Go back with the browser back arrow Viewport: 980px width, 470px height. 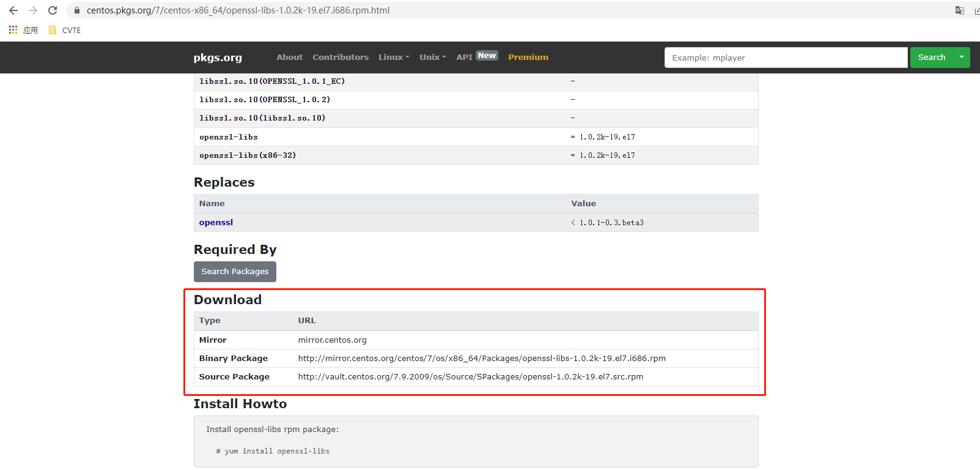click(13, 10)
